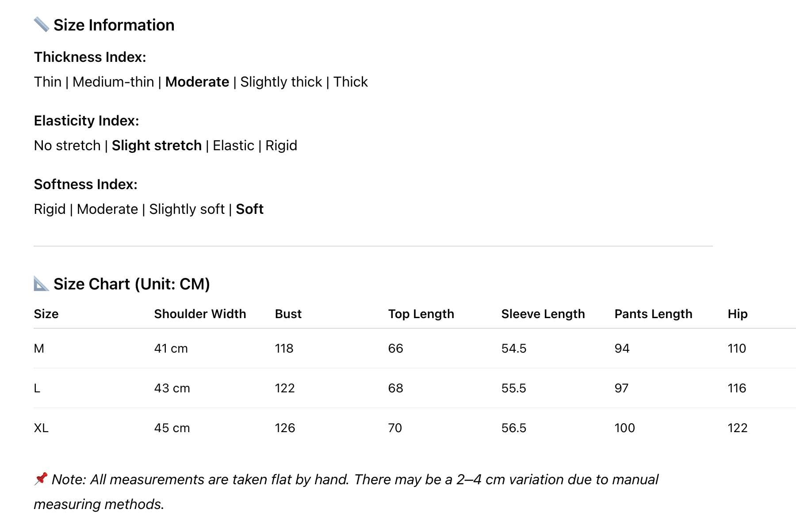Select the M size row label

tap(39, 349)
